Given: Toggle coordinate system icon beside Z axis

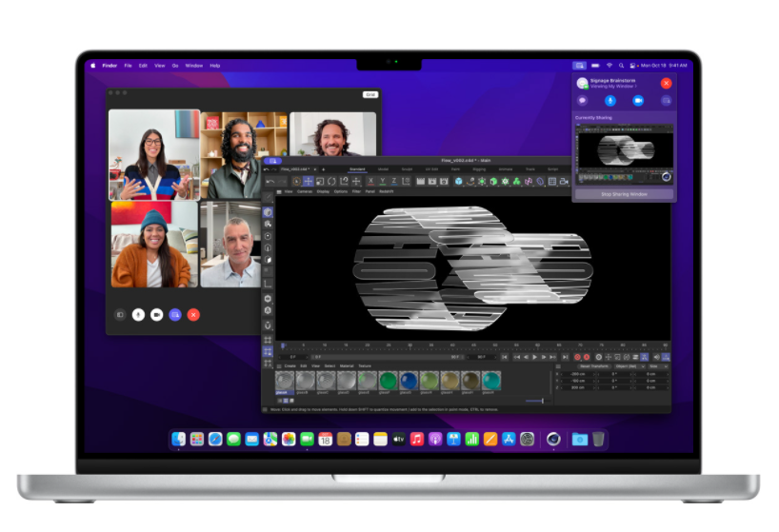Looking at the screenshot, I should pyautogui.click(x=406, y=182).
